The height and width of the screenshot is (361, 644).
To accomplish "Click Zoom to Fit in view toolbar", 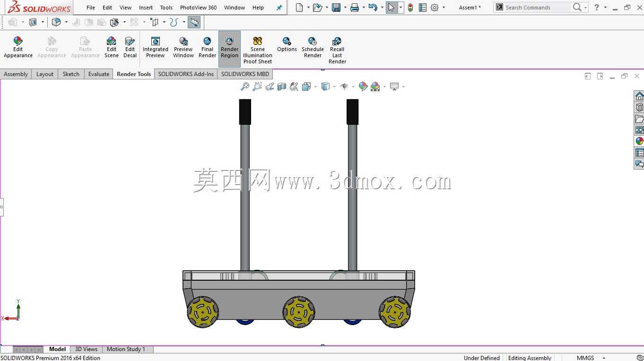I will click(x=245, y=86).
